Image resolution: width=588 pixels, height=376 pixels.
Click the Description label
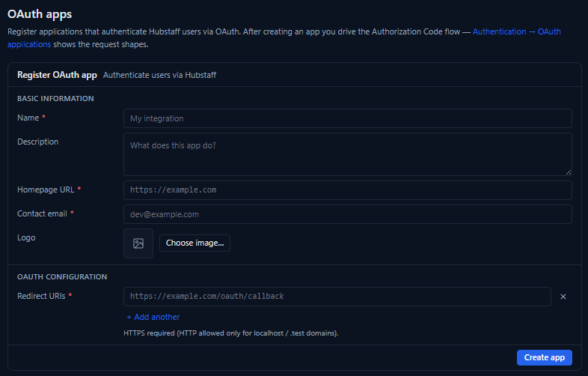pyautogui.click(x=38, y=142)
